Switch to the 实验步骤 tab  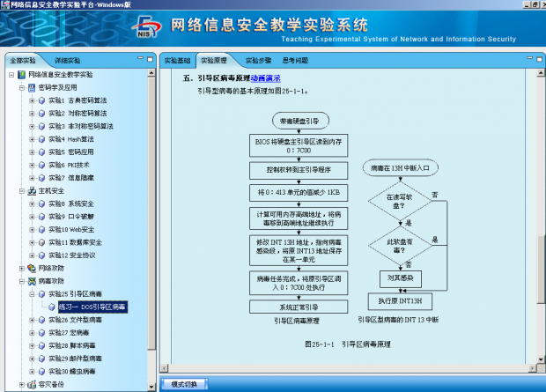258,61
